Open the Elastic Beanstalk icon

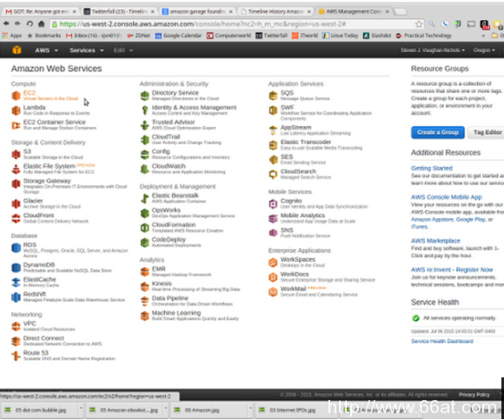(x=145, y=198)
